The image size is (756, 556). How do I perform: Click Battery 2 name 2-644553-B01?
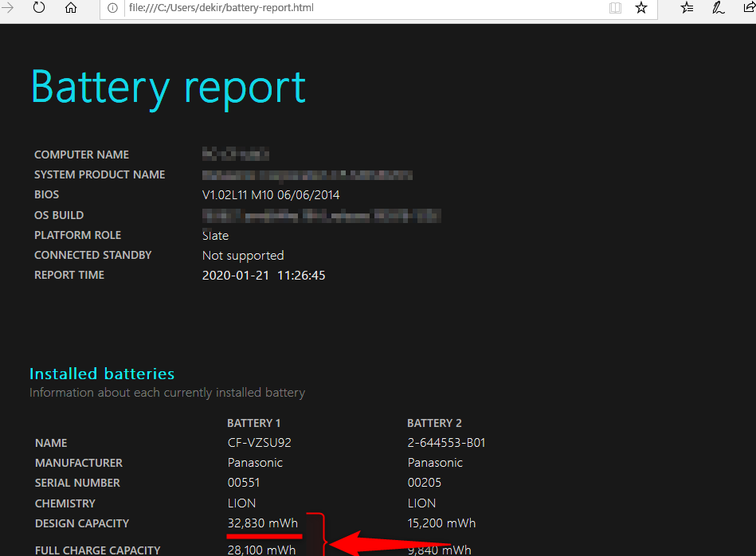446,443
